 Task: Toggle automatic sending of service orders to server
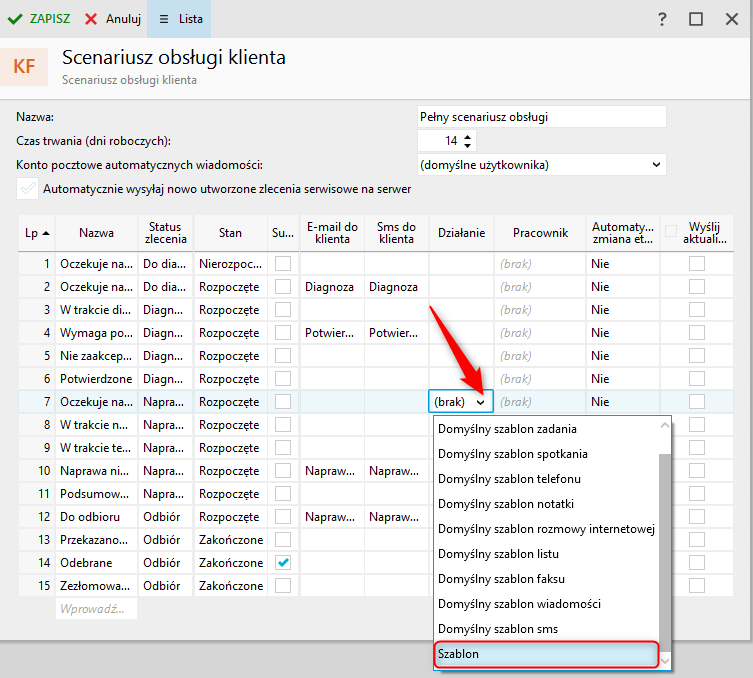click(27, 189)
